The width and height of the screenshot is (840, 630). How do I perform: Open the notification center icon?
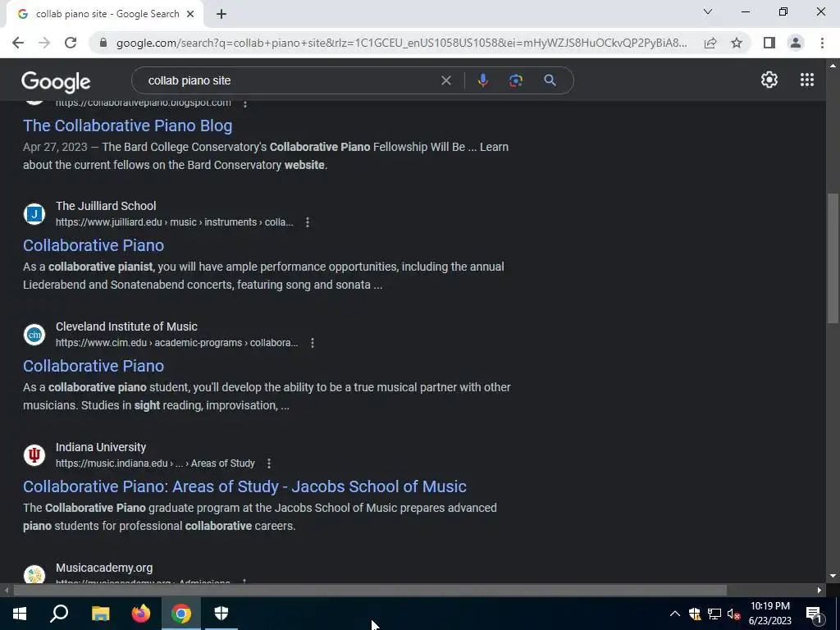coord(813,614)
